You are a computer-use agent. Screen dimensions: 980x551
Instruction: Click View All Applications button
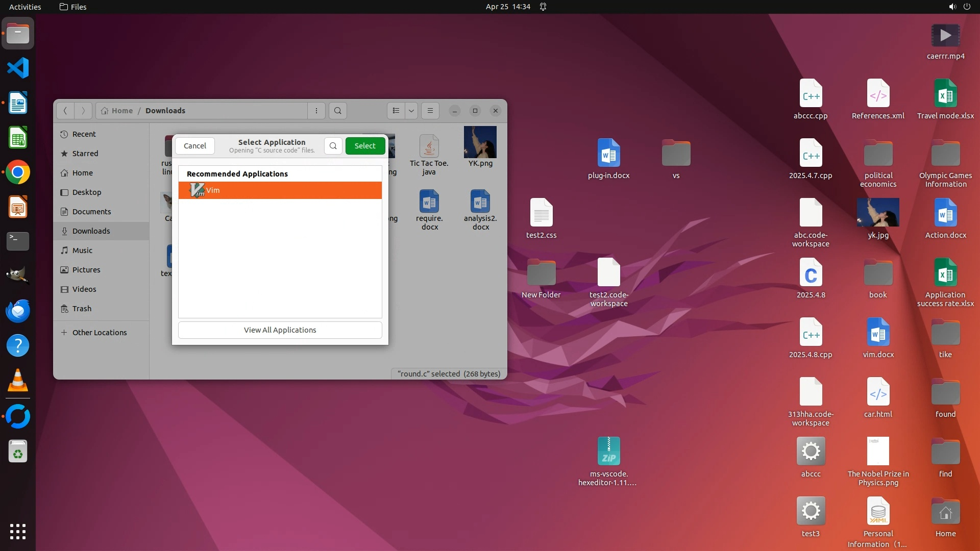[x=280, y=330]
